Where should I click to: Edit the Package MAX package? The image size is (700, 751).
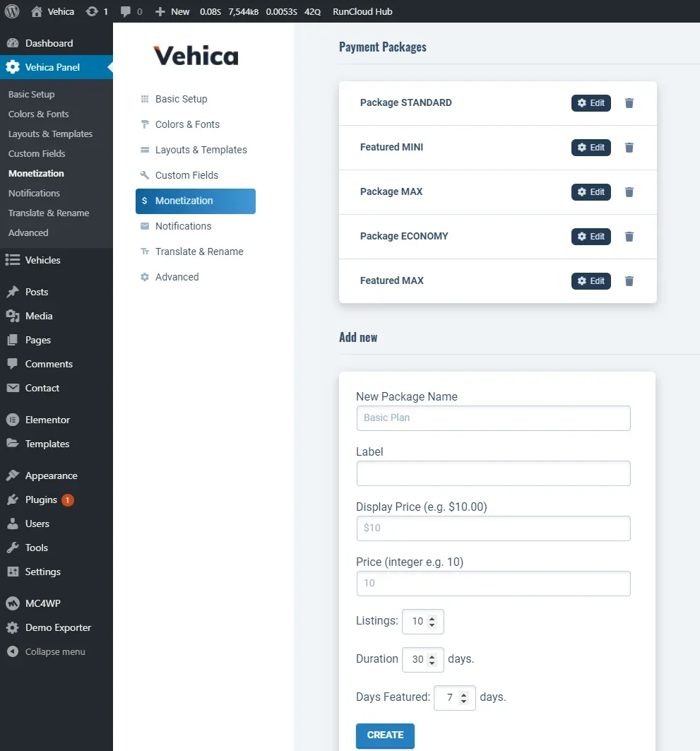coord(591,192)
